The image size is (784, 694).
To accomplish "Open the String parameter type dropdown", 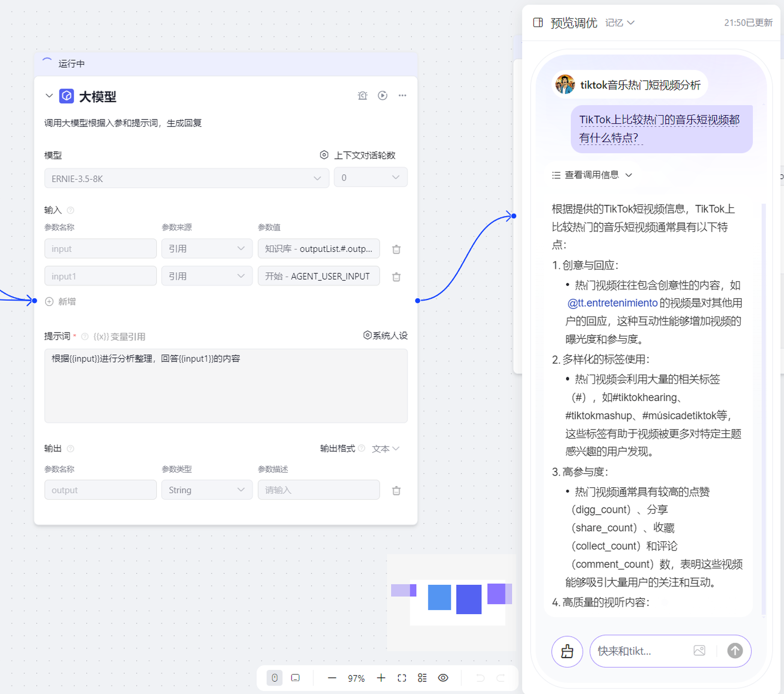I will [x=207, y=490].
